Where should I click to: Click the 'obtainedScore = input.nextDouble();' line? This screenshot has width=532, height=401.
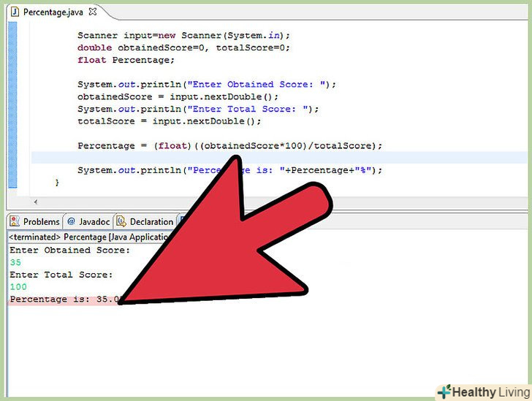click(178, 96)
